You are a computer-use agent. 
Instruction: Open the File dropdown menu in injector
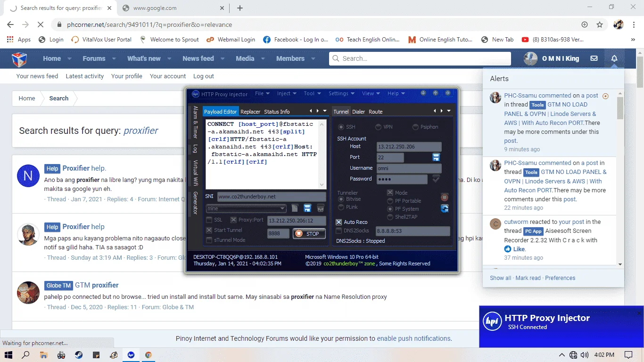(262, 93)
